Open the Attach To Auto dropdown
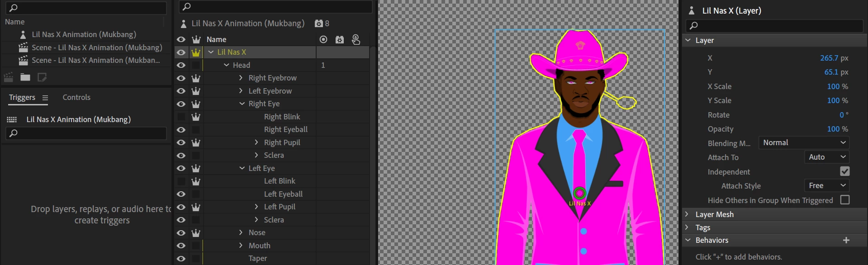The width and height of the screenshot is (868, 265). click(x=826, y=157)
